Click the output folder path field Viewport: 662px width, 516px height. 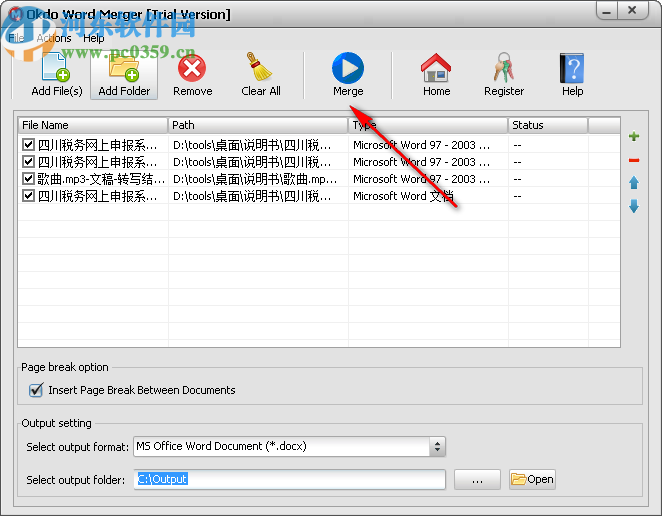(x=290, y=480)
